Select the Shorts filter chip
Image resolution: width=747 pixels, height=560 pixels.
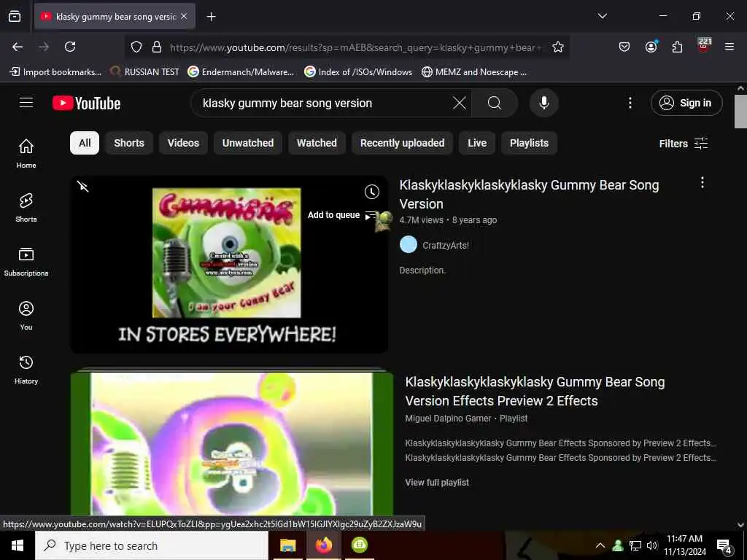129,143
